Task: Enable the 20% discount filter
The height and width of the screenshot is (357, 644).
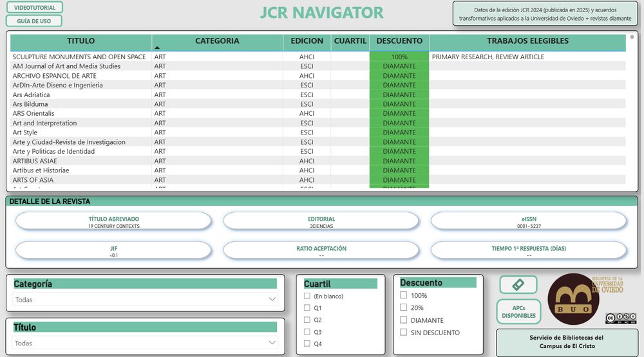Action: point(403,307)
